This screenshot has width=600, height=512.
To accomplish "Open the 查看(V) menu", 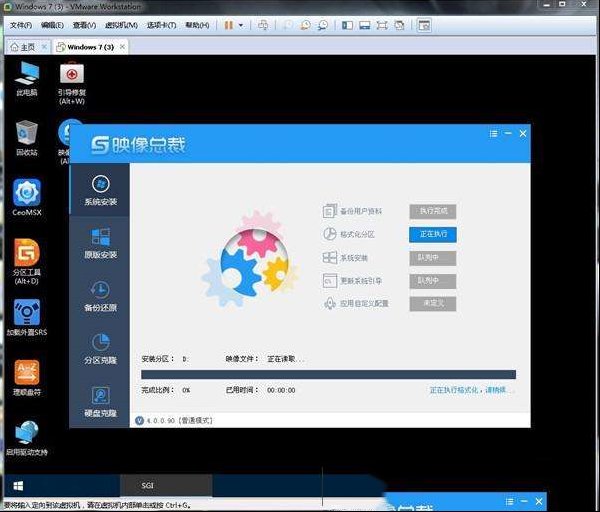I will (84, 26).
